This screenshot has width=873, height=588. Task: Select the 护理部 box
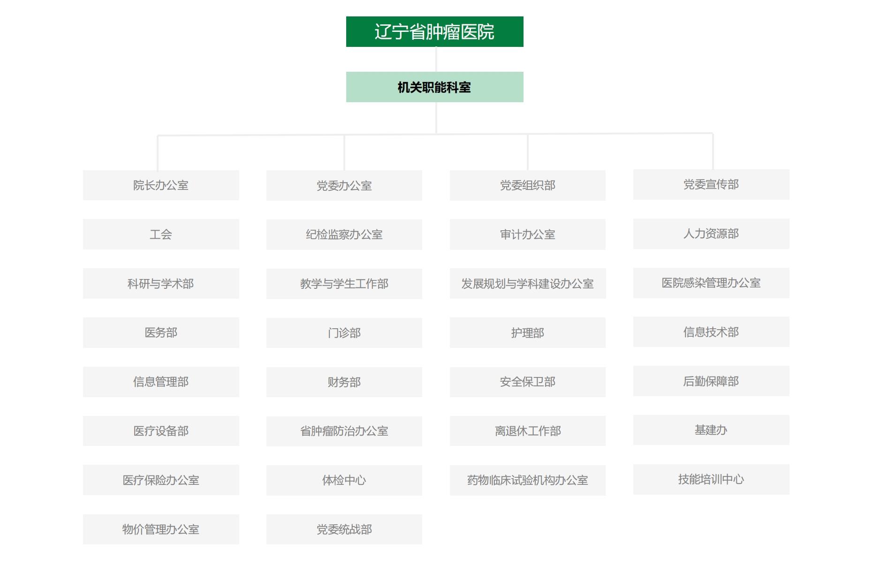528,332
